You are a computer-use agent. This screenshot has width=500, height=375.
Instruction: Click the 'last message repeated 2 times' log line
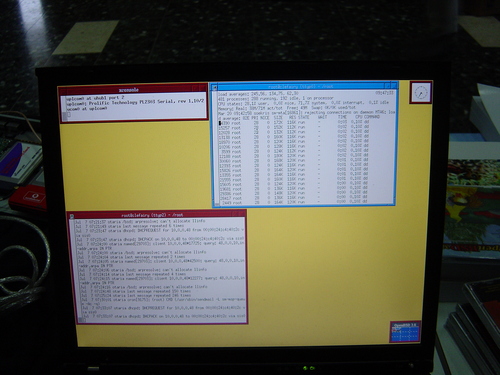[x=132, y=257]
